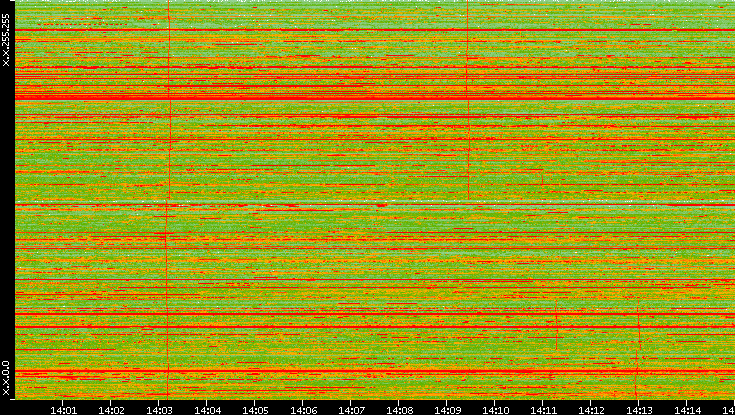The image size is (735, 415).
Task: Click the 14:01 time axis label
Action: [x=63, y=410]
